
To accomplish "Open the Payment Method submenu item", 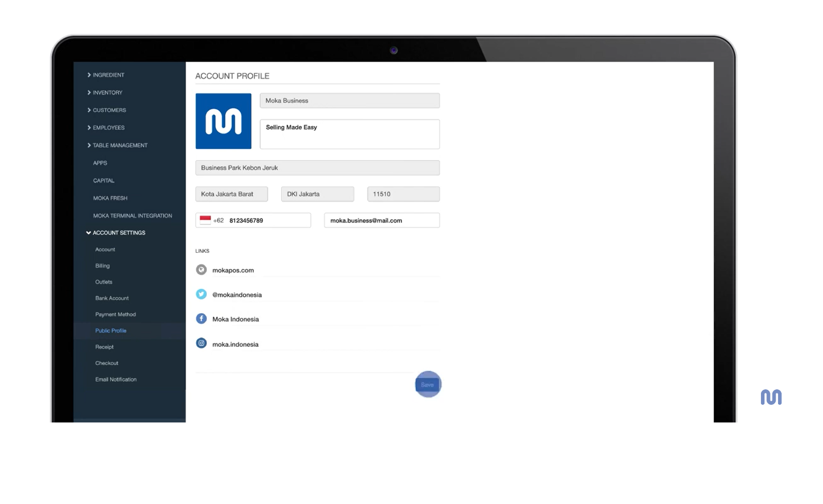I will pos(115,314).
